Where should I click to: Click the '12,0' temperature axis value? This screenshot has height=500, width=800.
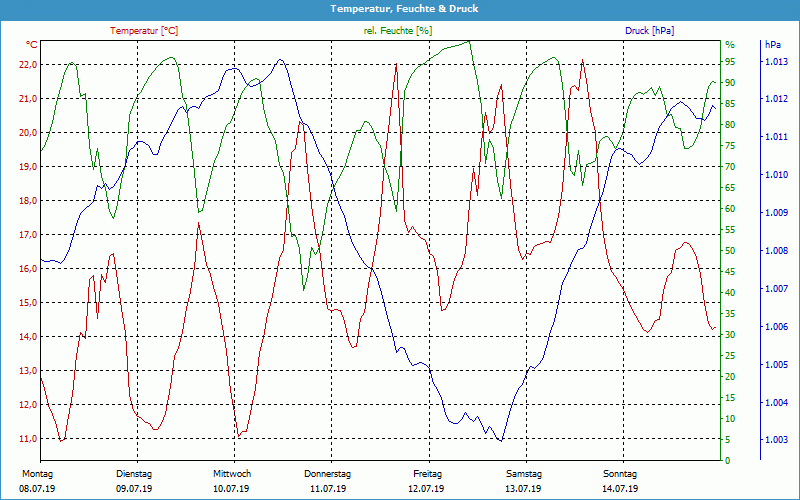[x=28, y=405]
